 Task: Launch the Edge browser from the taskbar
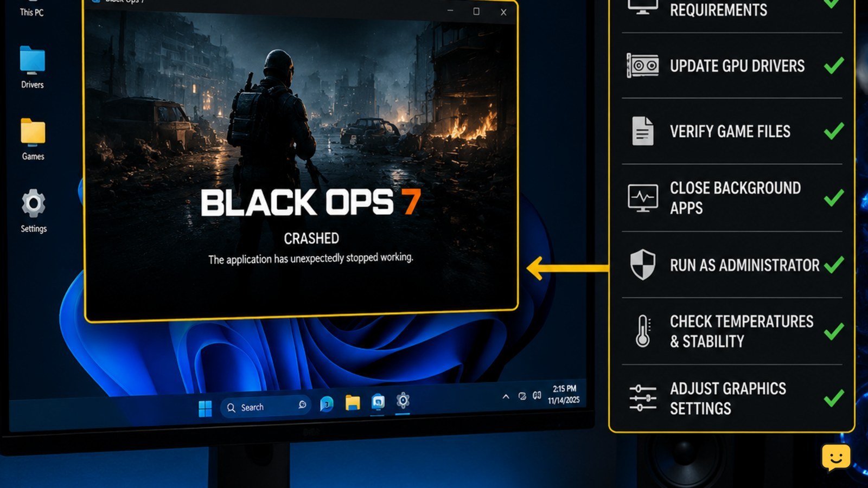pyautogui.click(x=327, y=404)
